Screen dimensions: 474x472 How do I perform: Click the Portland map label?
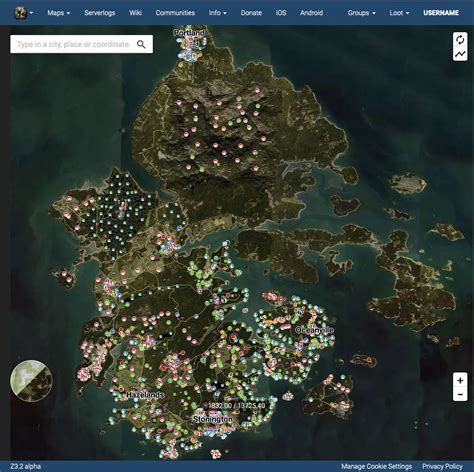pyautogui.click(x=189, y=33)
